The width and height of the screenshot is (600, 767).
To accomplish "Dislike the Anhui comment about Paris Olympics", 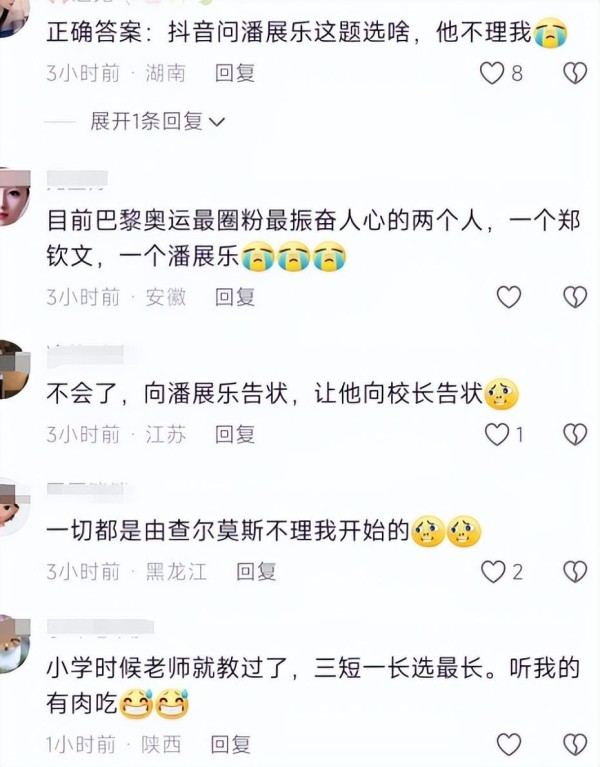I will point(575,297).
